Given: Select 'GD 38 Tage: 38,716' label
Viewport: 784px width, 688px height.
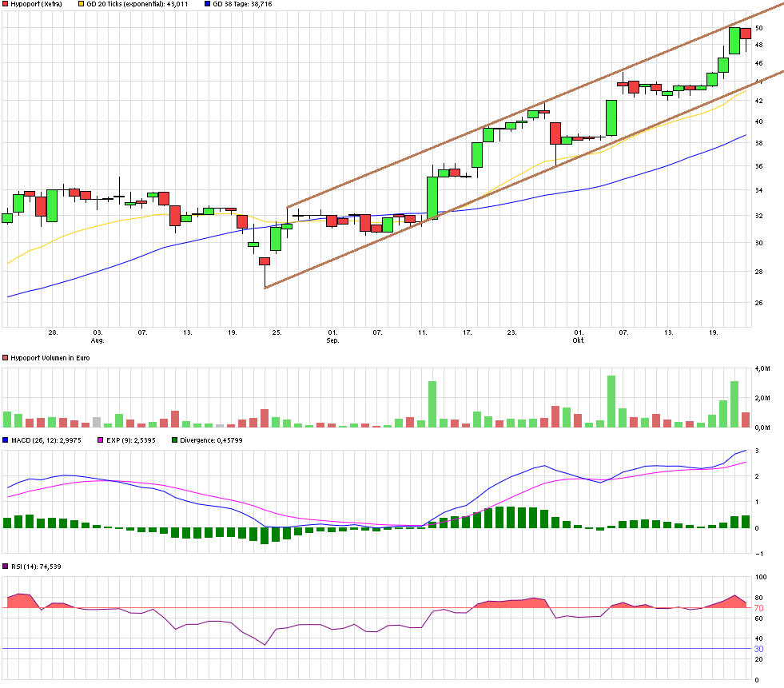Looking at the screenshot, I should [x=242, y=4].
